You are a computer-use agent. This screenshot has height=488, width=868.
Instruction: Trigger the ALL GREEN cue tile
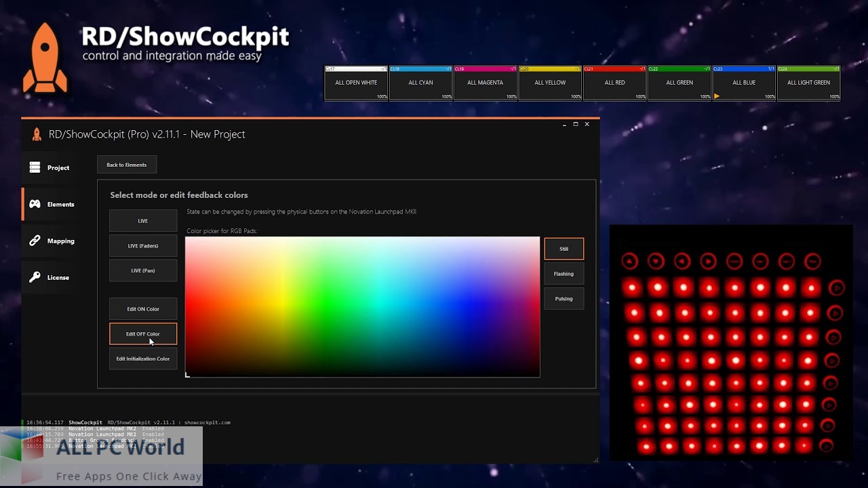pos(679,83)
